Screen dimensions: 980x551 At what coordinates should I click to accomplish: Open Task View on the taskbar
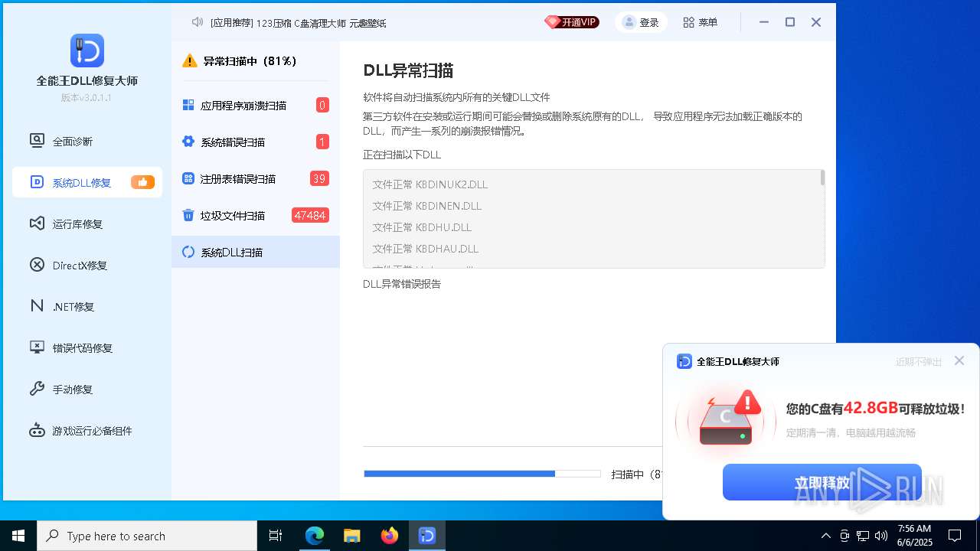(276, 536)
